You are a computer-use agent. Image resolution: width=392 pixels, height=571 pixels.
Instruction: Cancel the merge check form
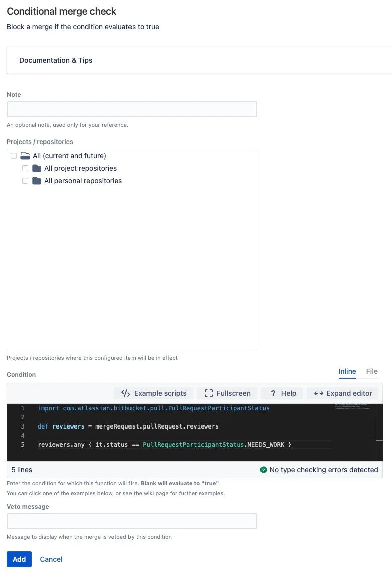pos(51,559)
